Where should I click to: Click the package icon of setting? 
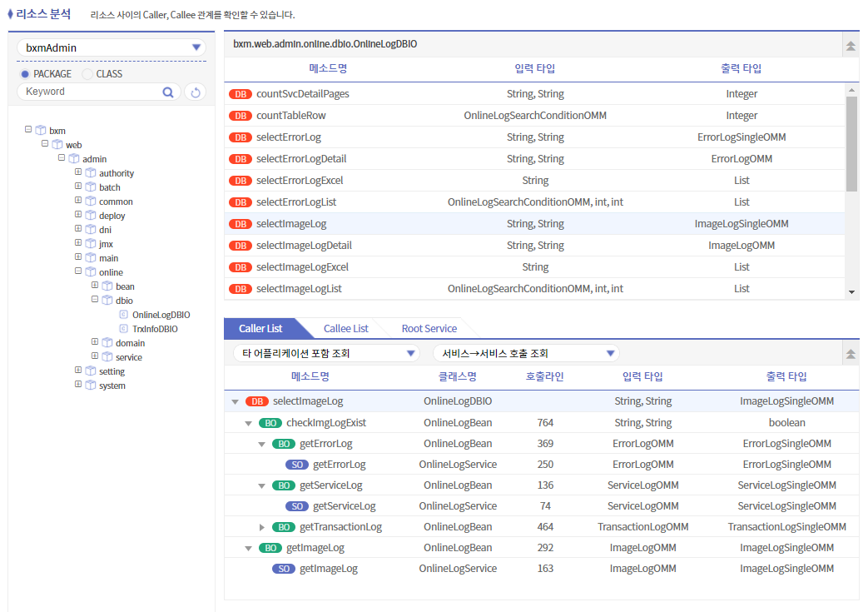[x=91, y=371]
